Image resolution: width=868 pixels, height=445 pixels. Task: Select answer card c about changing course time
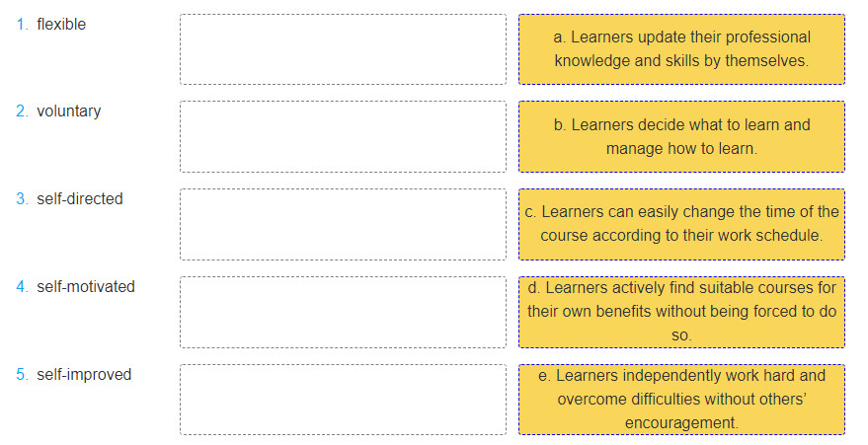(681, 224)
